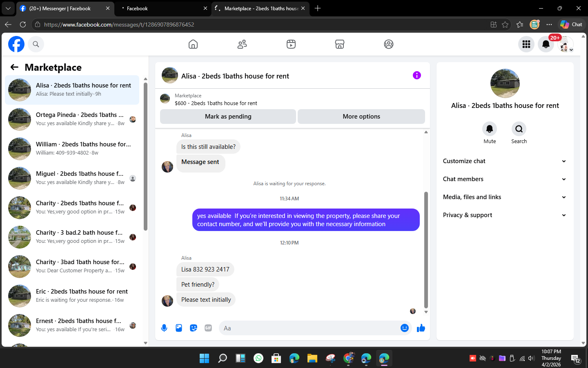
Task: Switch to the Facebook browser tab
Action: coord(163,8)
